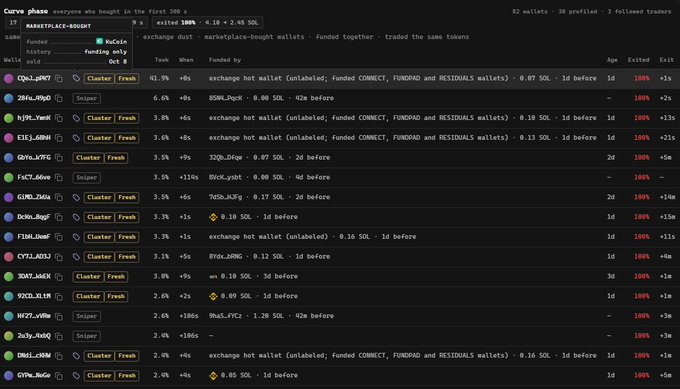Viewport: 680px width, 389px height.
Task: Click the 'Curve phase' section title
Action: point(26,11)
